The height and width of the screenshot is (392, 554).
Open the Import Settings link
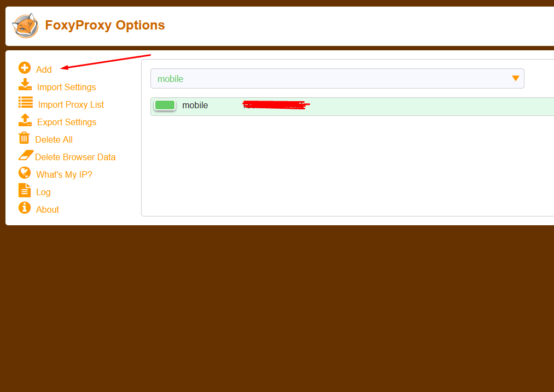[66, 87]
